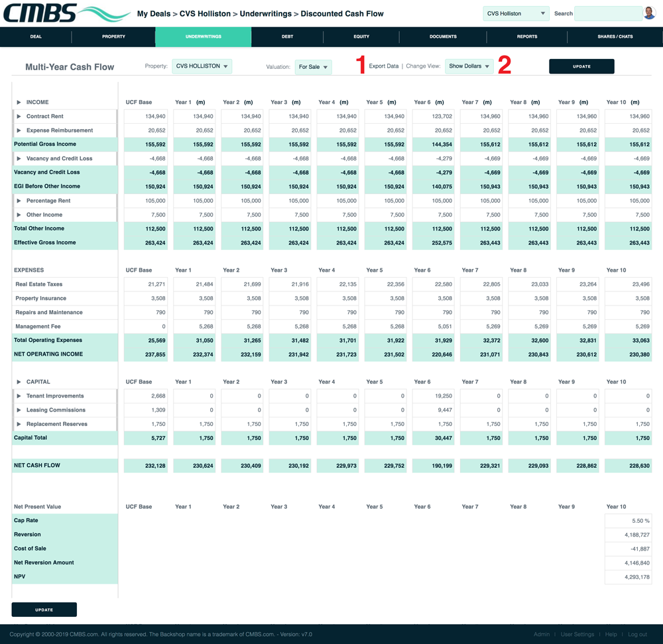This screenshot has height=644, width=663.
Task: Open the Valuation For Sale dropdown
Action: [314, 67]
